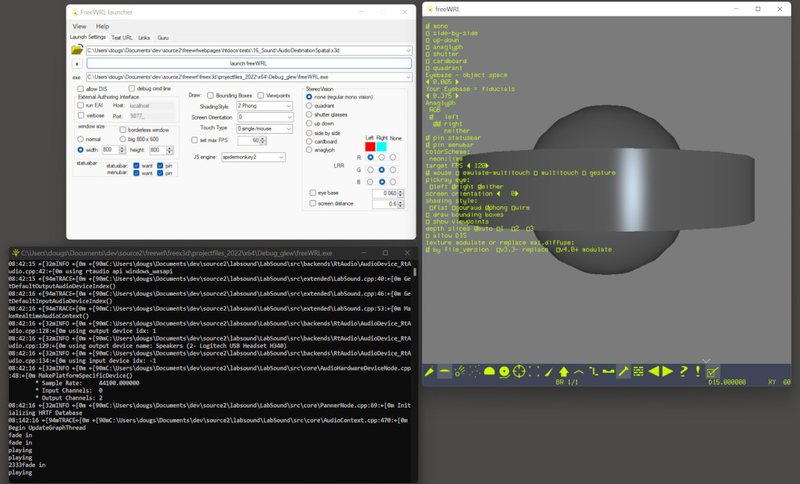This screenshot has width=800, height=484.
Task: Go to next viewpoint with the right arrow
Action: tap(668, 372)
